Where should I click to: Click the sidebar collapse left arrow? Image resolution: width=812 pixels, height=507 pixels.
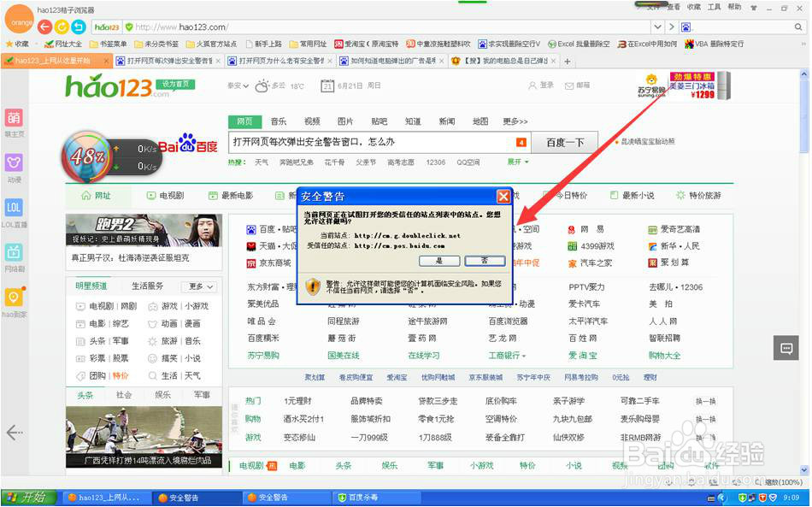pyautogui.click(x=14, y=432)
